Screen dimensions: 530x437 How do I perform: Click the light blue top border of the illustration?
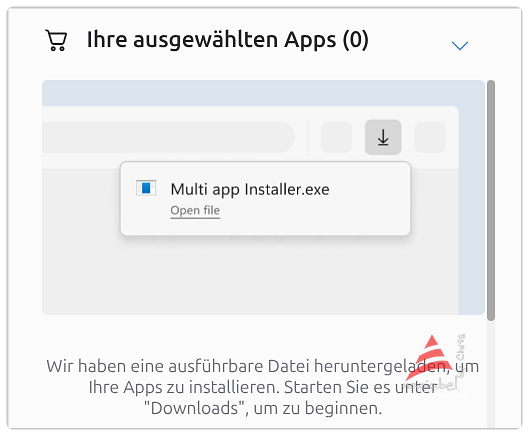[x=264, y=93]
